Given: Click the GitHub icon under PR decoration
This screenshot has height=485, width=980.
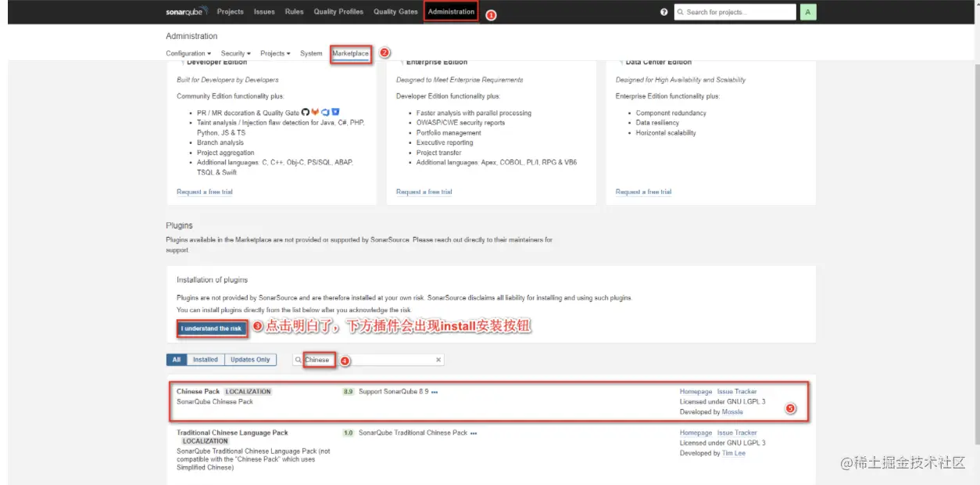Looking at the screenshot, I should (306, 112).
